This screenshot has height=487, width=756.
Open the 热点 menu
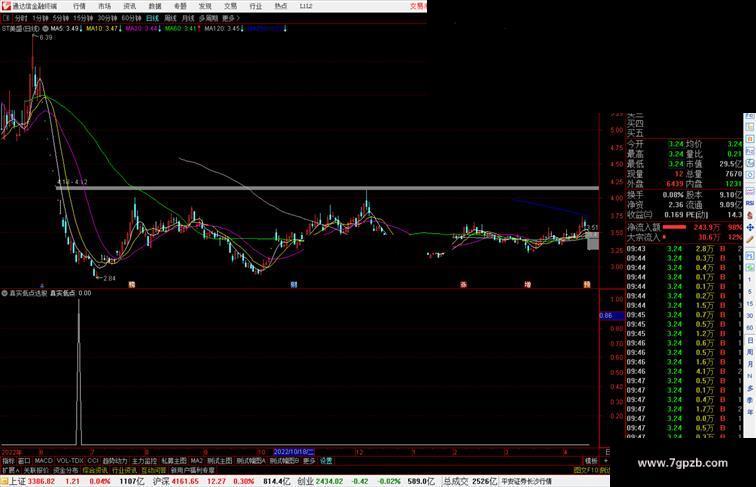point(281,6)
